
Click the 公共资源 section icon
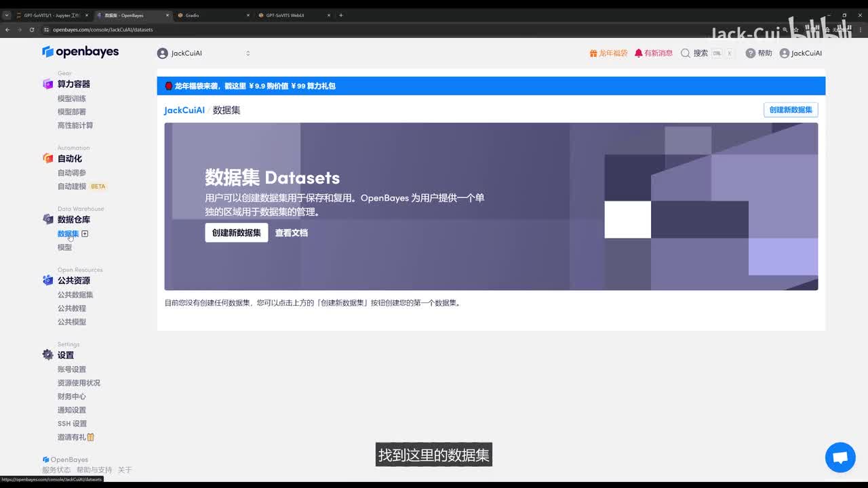click(47, 281)
